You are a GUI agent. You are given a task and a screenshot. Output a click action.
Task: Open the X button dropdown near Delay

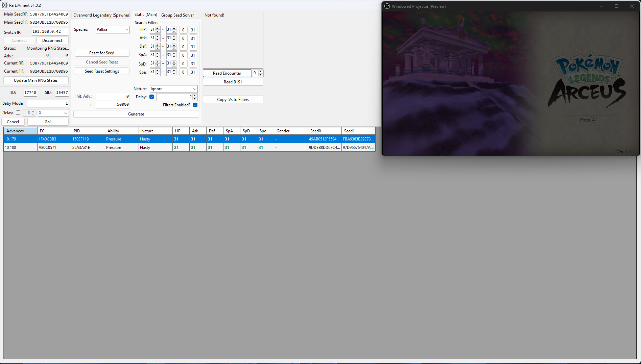[x=53, y=113]
